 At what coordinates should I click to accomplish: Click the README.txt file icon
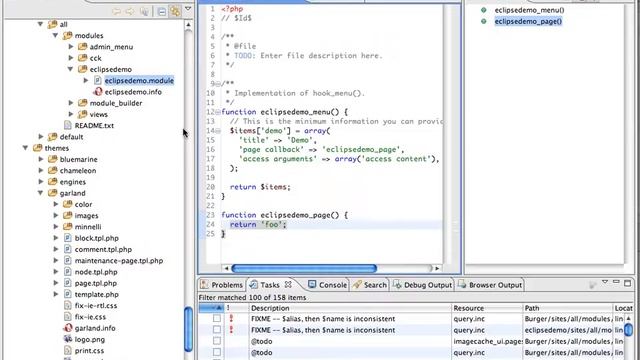[x=68, y=125]
